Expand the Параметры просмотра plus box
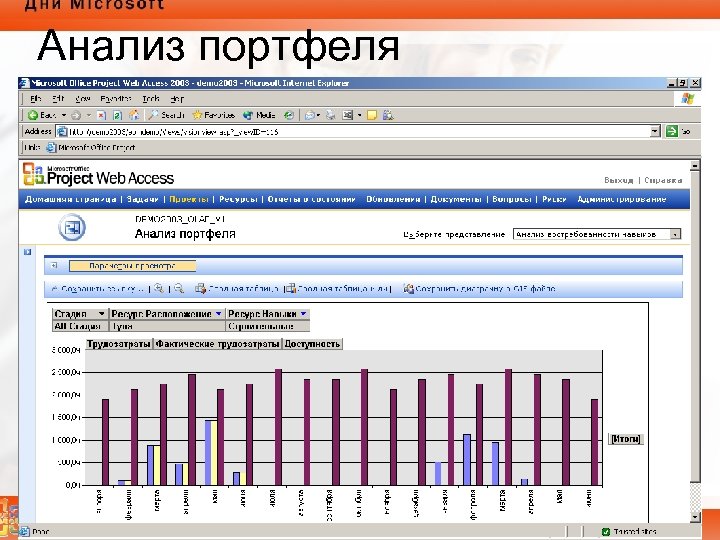 54,265
